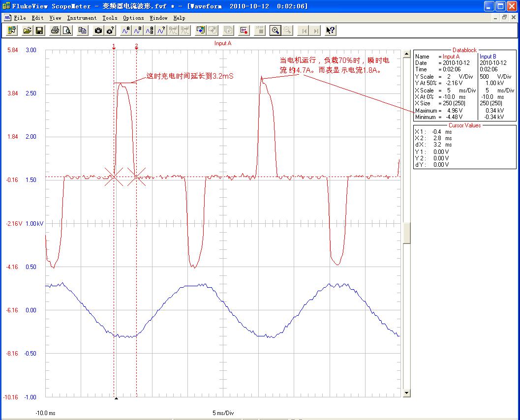Click the waveform record icon with red dot
The image size is (520, 420).
(244, 30)
